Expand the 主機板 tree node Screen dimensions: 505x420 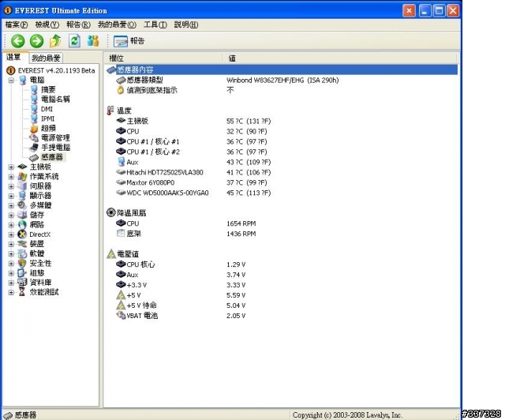11,167
